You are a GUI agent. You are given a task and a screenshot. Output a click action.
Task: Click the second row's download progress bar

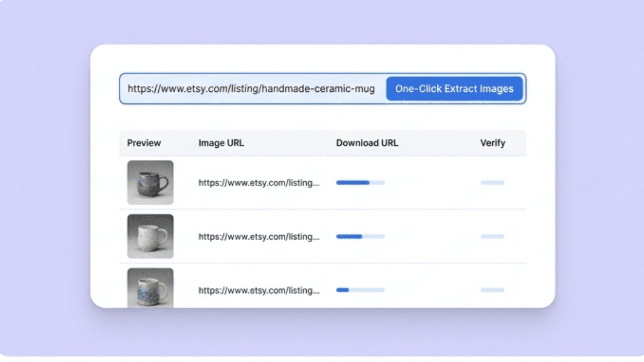tap(360, 237)
